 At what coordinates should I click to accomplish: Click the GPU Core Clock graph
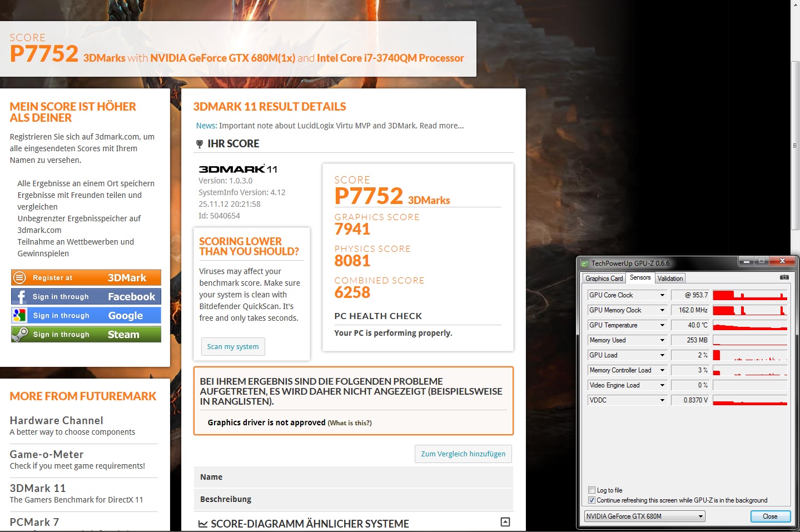750,295
